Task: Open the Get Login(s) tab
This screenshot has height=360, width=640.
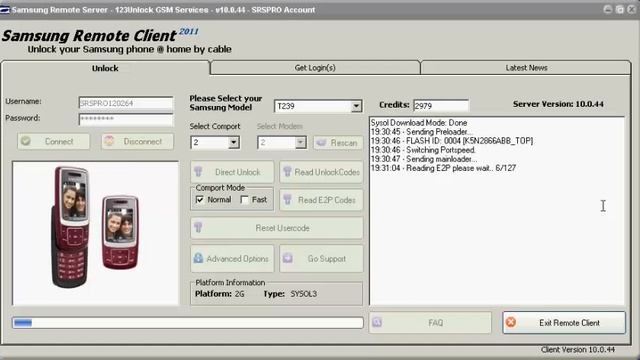Action: click(x=315, y=68)
